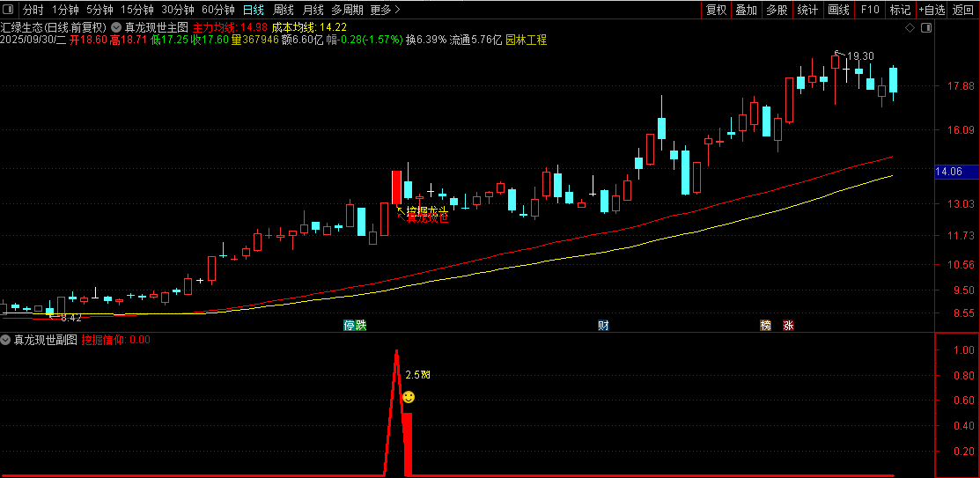Open F10 company information
Viewport: 980px width, 478px height.
(x=869, y=10)
